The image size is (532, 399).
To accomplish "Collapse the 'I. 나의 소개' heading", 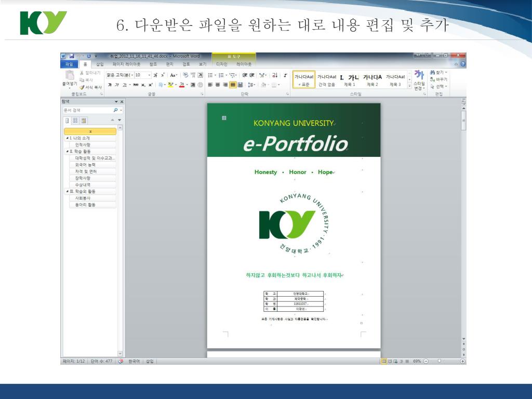I will (67, 138).
